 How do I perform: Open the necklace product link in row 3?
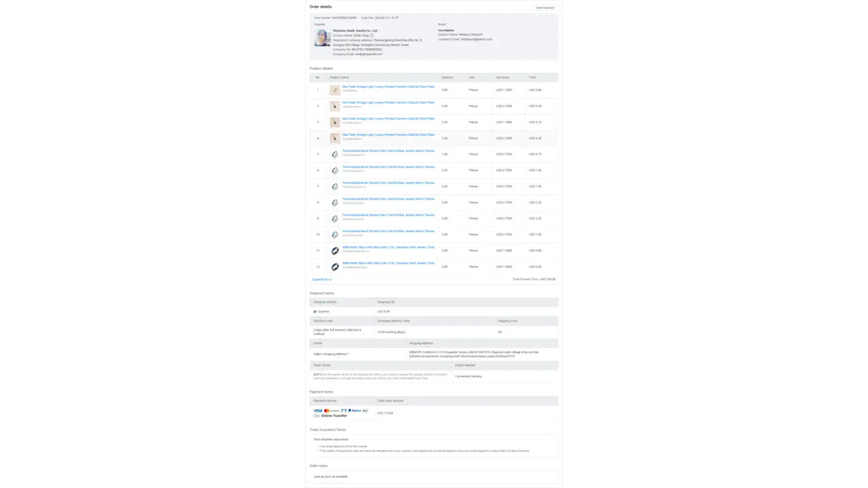(x=388, y=119)
